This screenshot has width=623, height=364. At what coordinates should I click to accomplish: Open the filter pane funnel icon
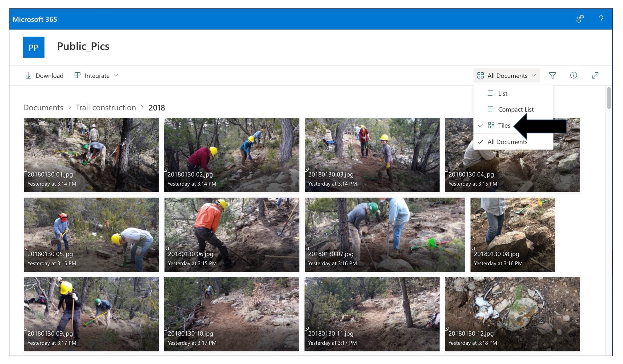[552, 75]
